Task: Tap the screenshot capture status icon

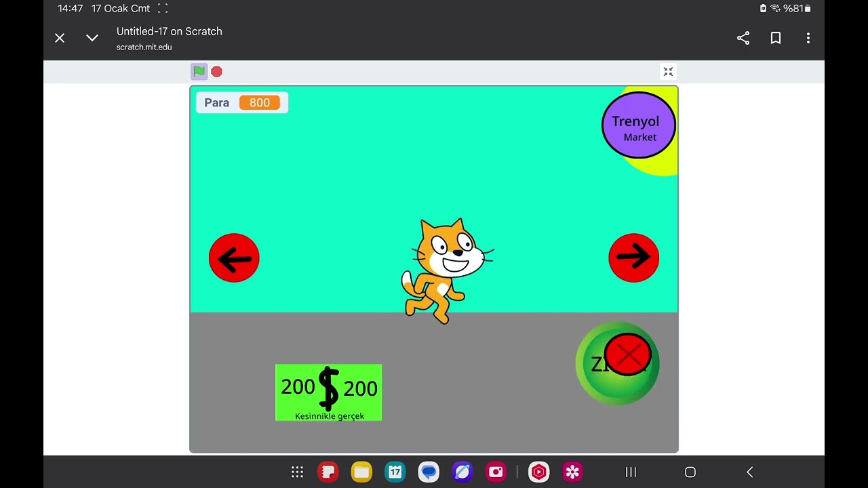Action: [x=162, y=8]
